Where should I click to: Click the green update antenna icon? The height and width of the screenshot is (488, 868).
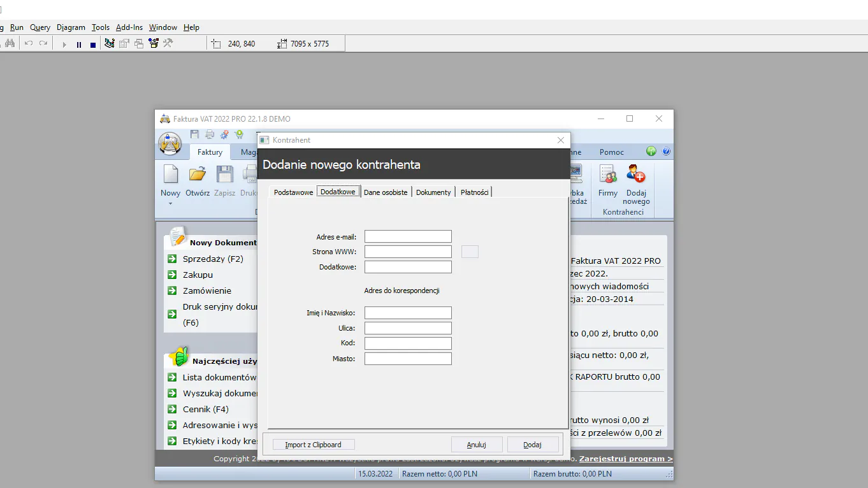click(x=651, y=152)
